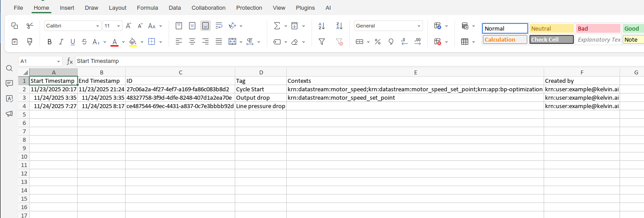Apply the Check Cell style
The width and height of the screenshot is (644, 218).
click(551, 39)
